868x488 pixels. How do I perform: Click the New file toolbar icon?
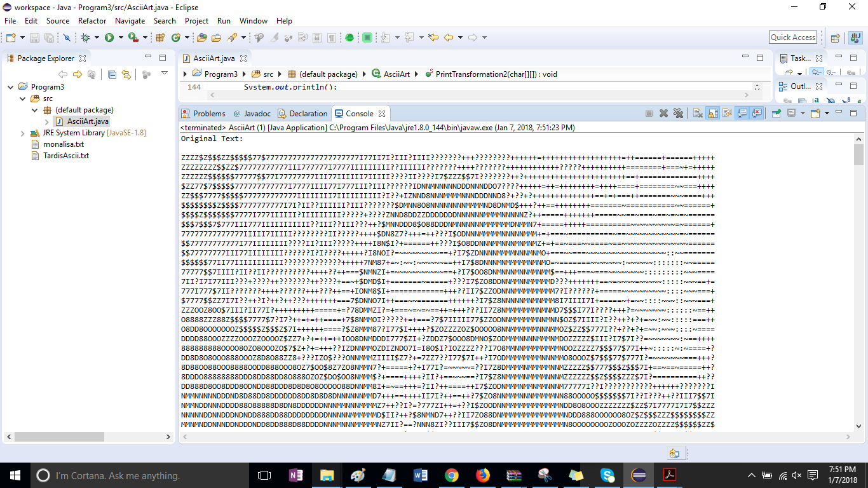[10, 37]
